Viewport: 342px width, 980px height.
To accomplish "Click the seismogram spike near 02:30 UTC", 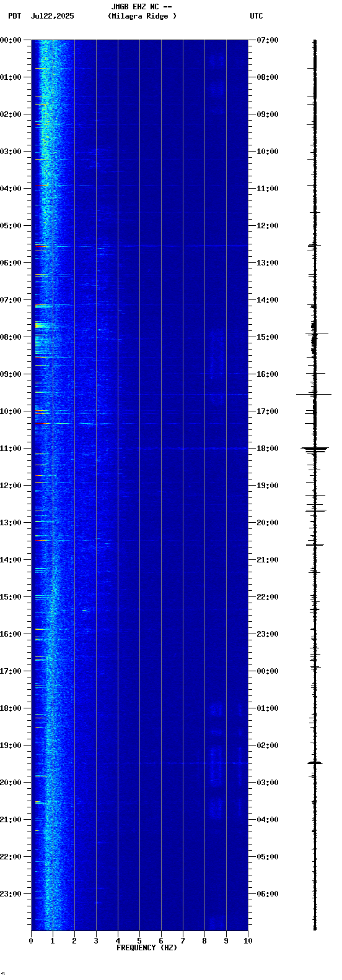I will click(315, 763).
